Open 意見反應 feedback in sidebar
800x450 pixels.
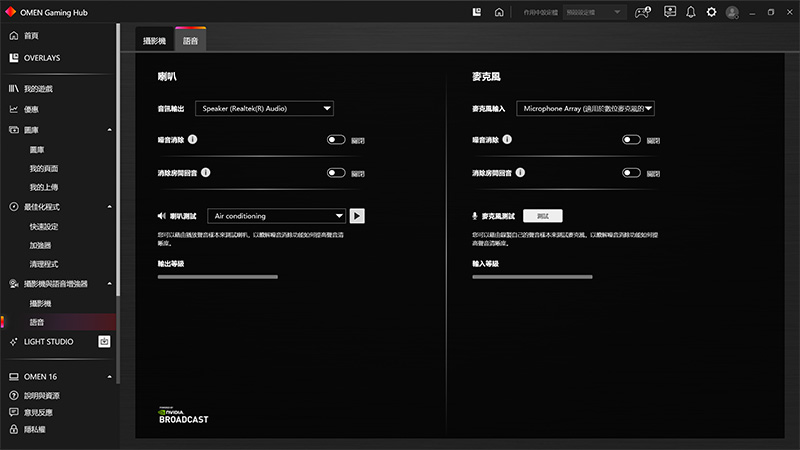(x=38, y=413)
